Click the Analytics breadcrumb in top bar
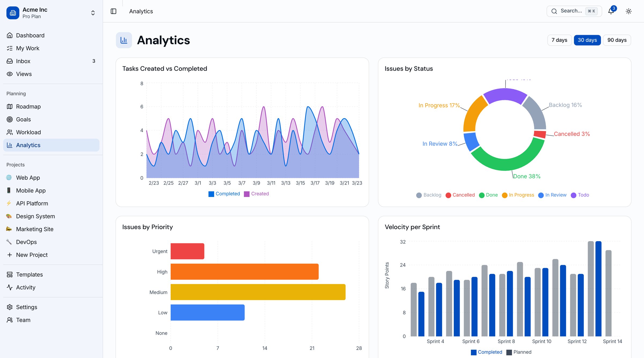 141,11
